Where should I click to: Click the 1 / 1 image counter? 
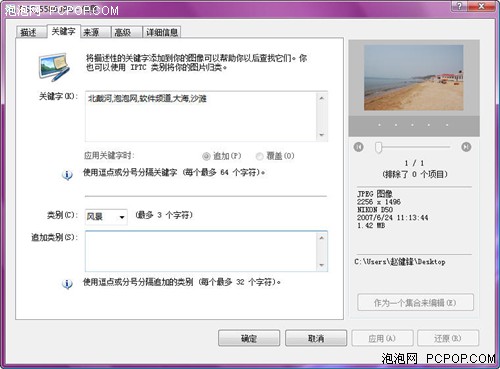(x=414, y=163)
